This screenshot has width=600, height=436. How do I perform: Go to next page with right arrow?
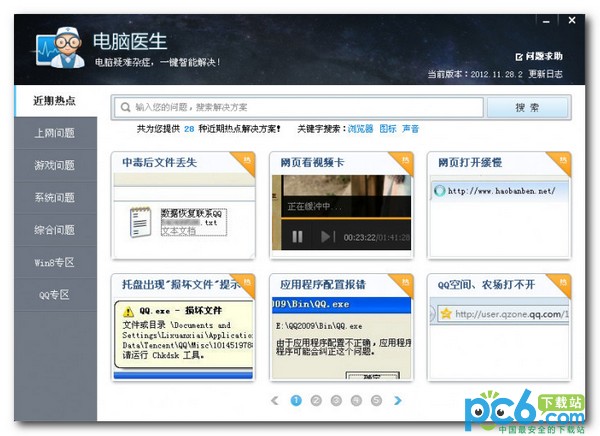[x=397, y=400]
